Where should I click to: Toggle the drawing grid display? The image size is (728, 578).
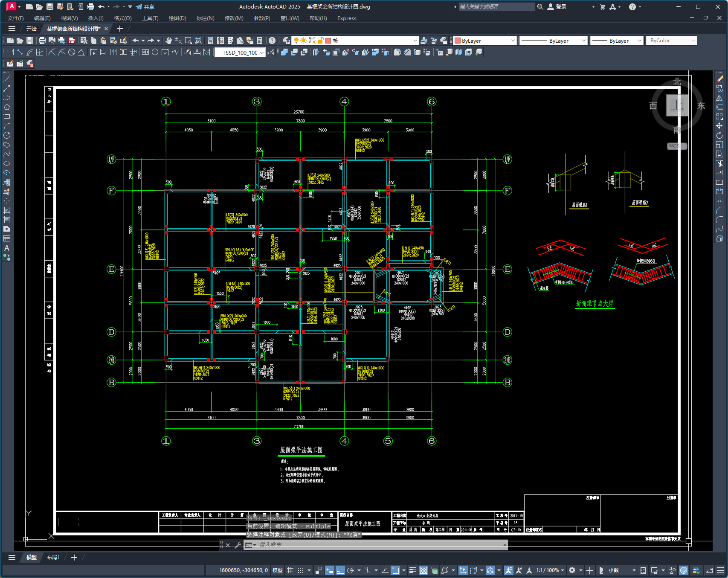coord(290,570)
